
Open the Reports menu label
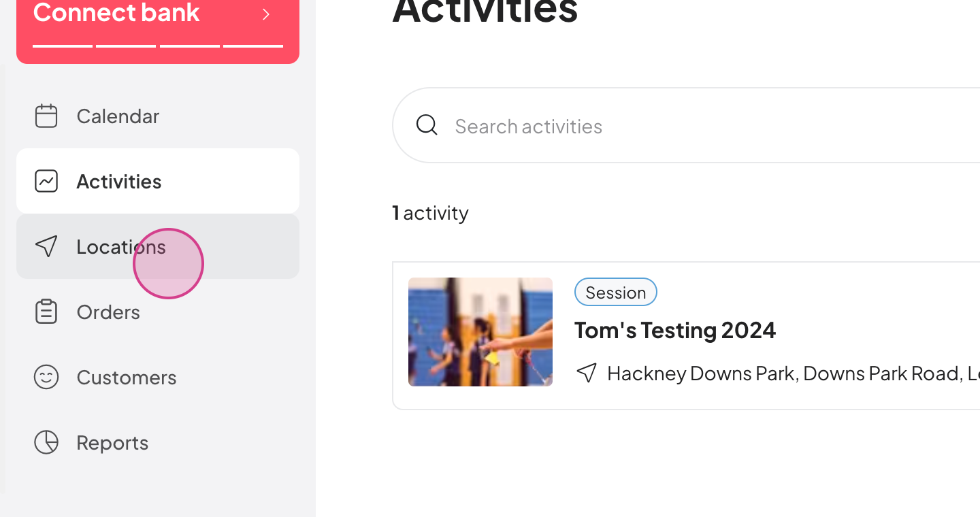112,443
